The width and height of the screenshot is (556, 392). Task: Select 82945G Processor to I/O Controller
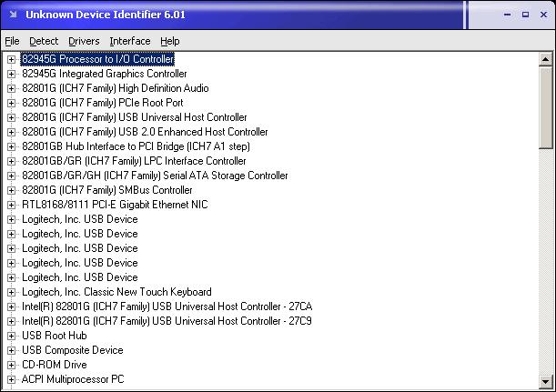(97, 59)
